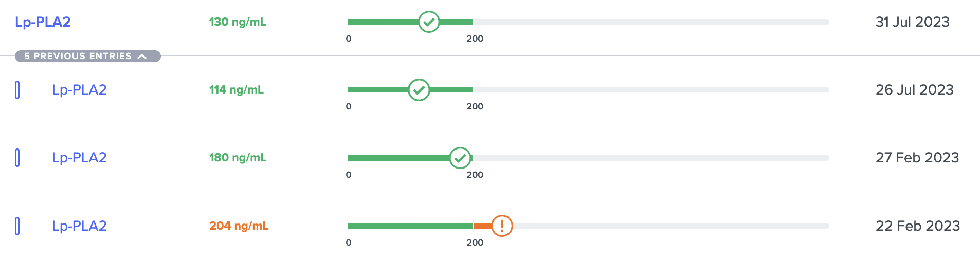This screenshot has height=261, width=980.
Task: Open the Lp-PLA2 entry from 26 Jul 2023
Action: [x=79, y=90]
